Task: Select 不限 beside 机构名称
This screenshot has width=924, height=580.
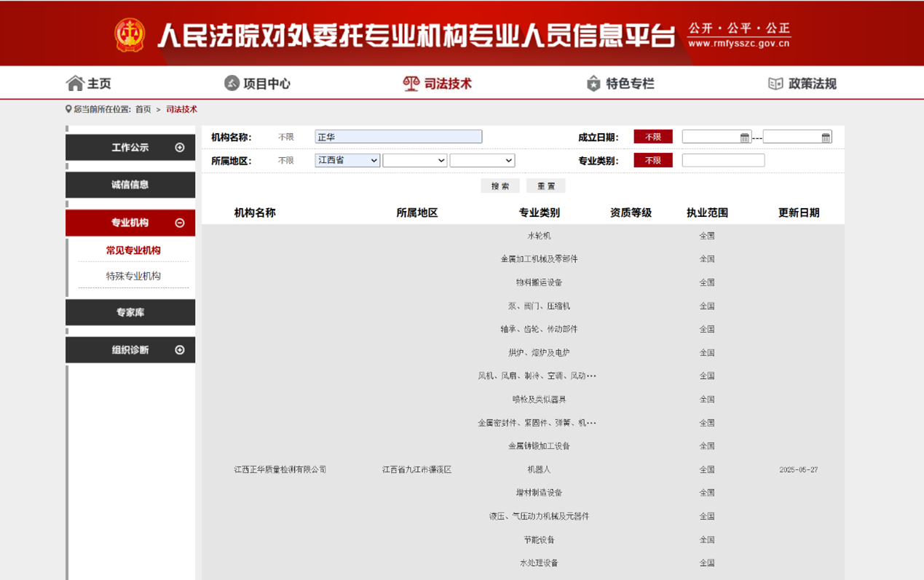Action: (x=285, y=136)
